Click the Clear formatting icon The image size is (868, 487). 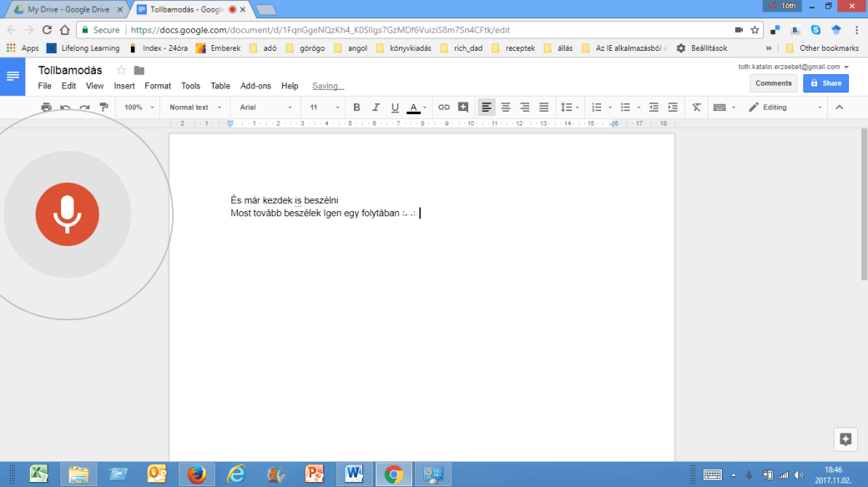point(696,108)
